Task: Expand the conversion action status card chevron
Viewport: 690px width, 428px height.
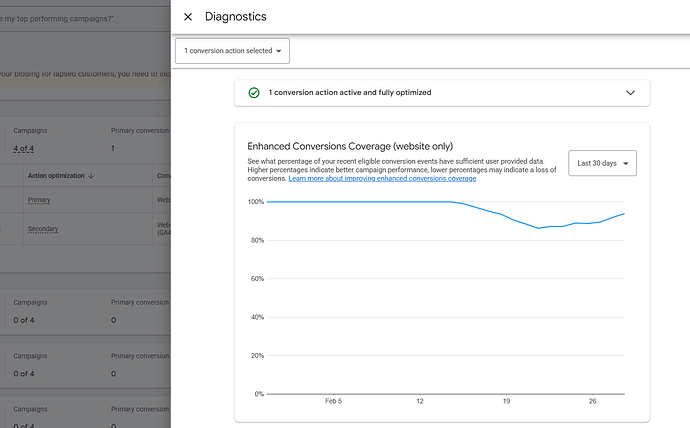Action: coord(630,93)
